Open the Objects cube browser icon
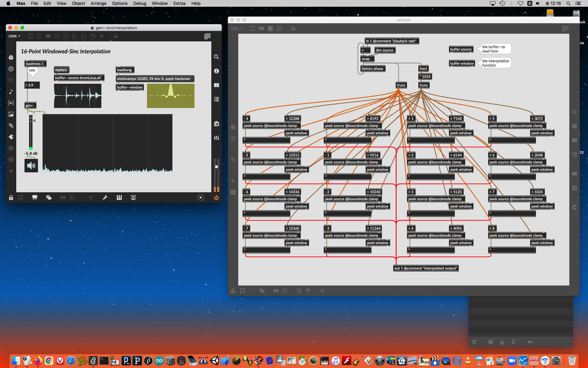 click(11, 57)
